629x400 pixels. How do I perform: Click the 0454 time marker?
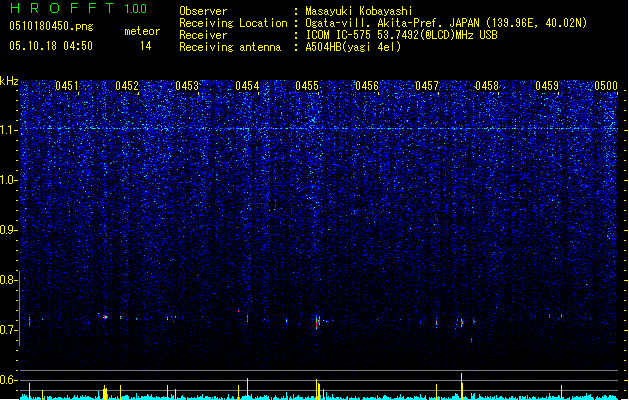[247, 86]
